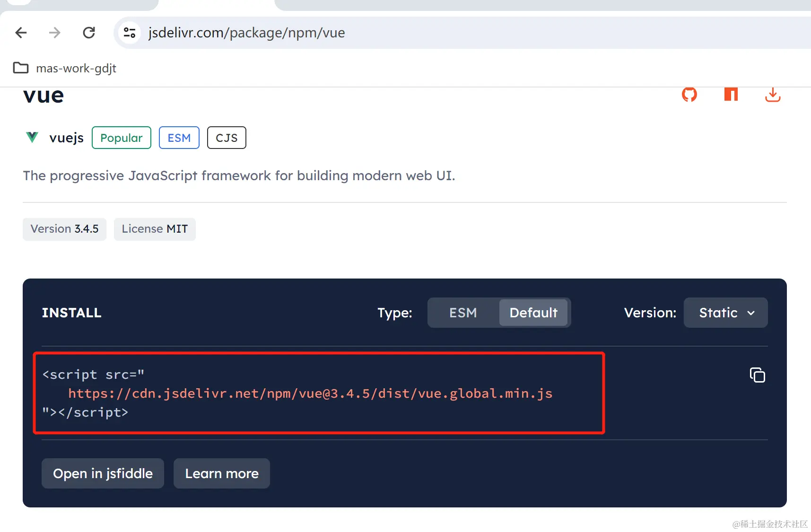Open the License MIT selector
This screenshot has width=811, height=532.
click(x=155, y=229)
